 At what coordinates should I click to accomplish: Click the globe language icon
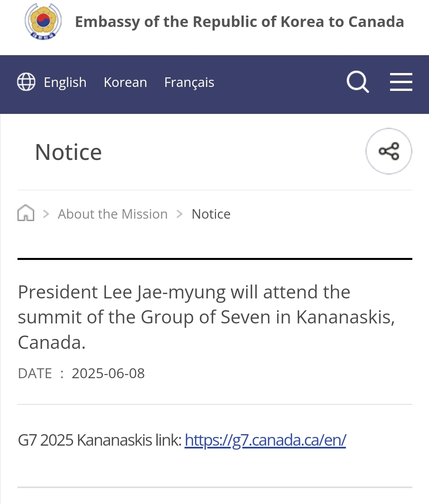tap(26, 82)
